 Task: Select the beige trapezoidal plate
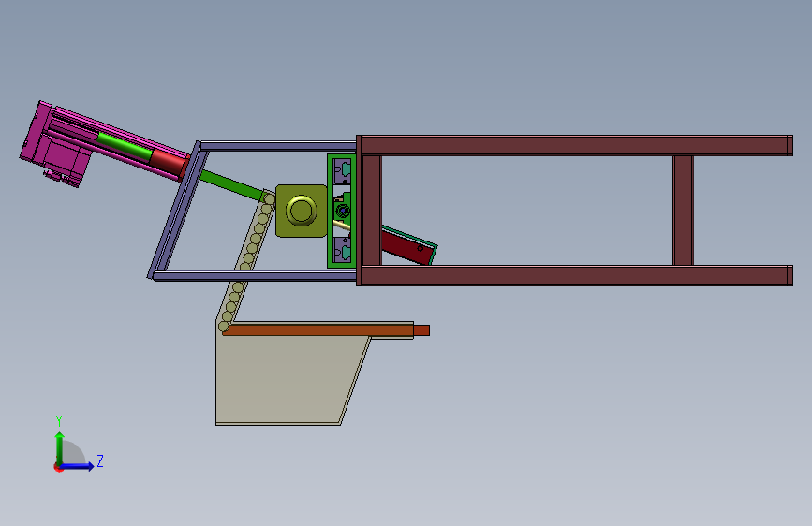click(x=290, y=381)
